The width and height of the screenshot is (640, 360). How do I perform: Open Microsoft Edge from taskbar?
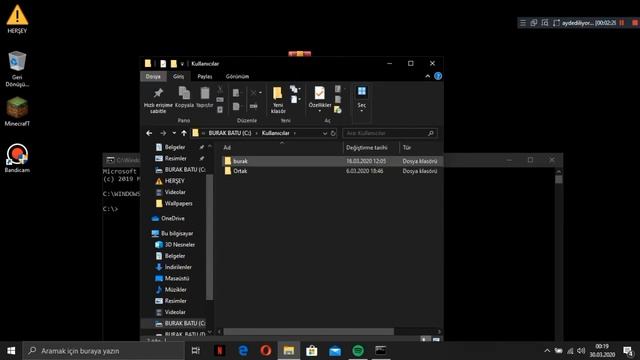(243, 351)
